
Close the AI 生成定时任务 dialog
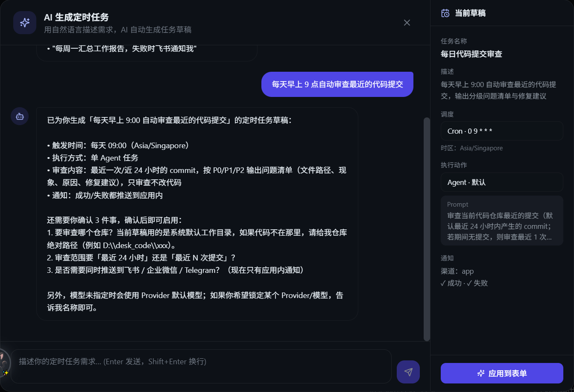point(407,23)
